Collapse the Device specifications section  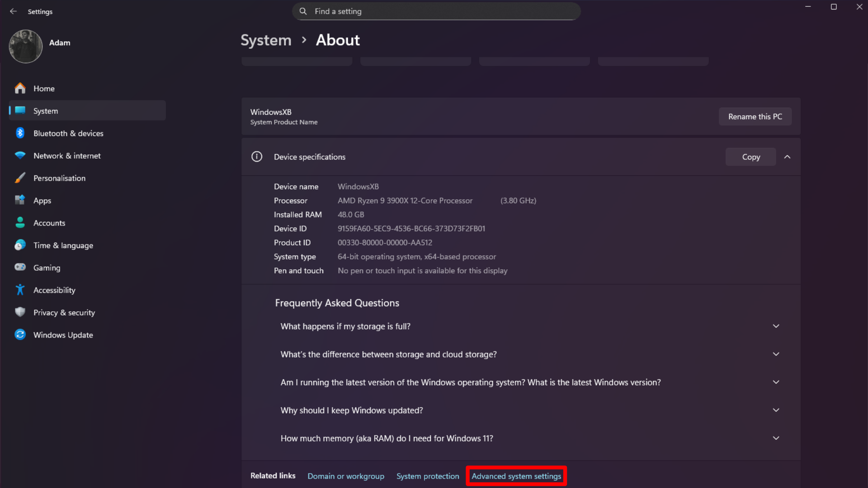pyautogui.click(x=788, y=157)
